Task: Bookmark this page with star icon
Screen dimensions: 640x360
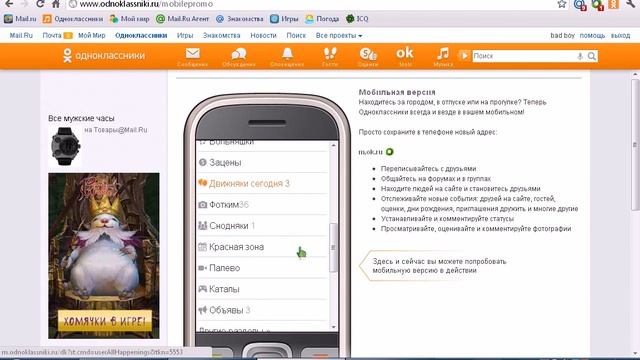Action: point(562,4)
